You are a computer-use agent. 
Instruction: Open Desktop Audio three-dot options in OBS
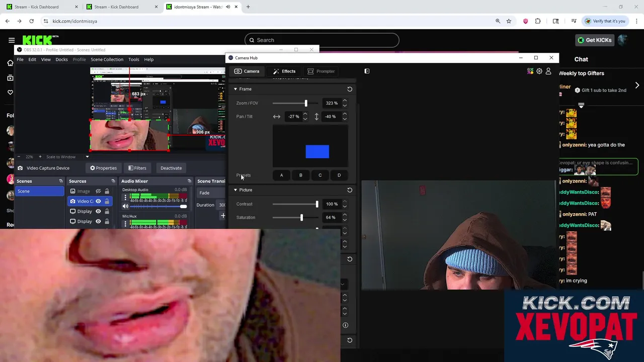(125, 198)
